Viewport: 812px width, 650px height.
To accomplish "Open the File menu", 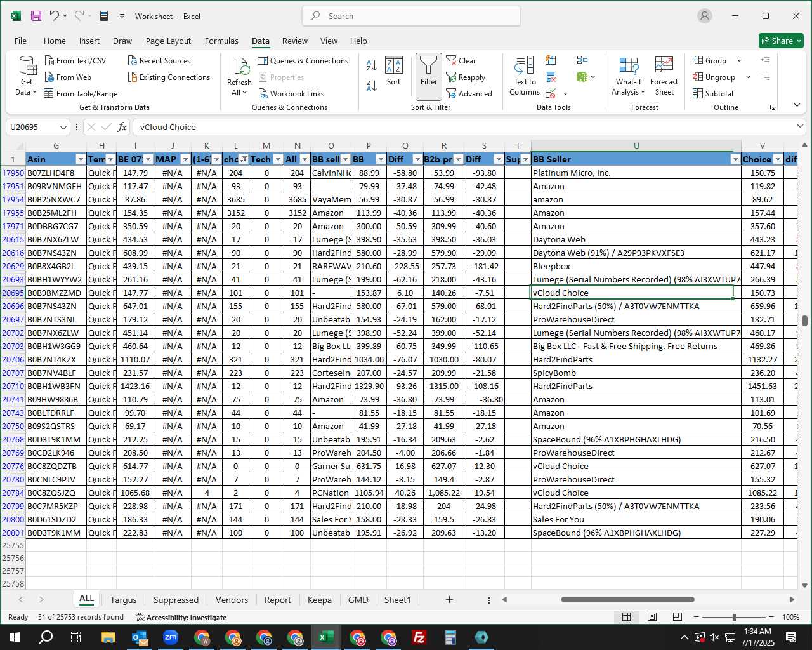I will (x=20, y=41).
